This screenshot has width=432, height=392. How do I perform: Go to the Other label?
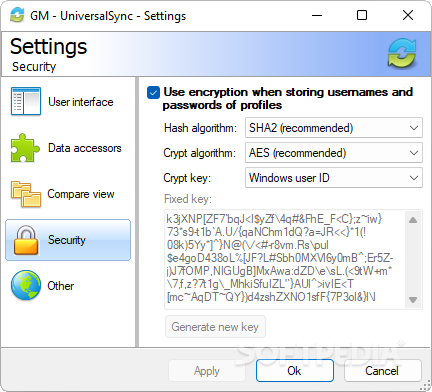(61, 286)
